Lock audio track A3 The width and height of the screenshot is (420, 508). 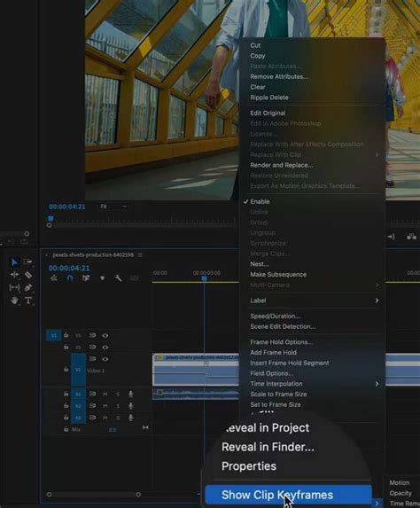pos(66,418)
